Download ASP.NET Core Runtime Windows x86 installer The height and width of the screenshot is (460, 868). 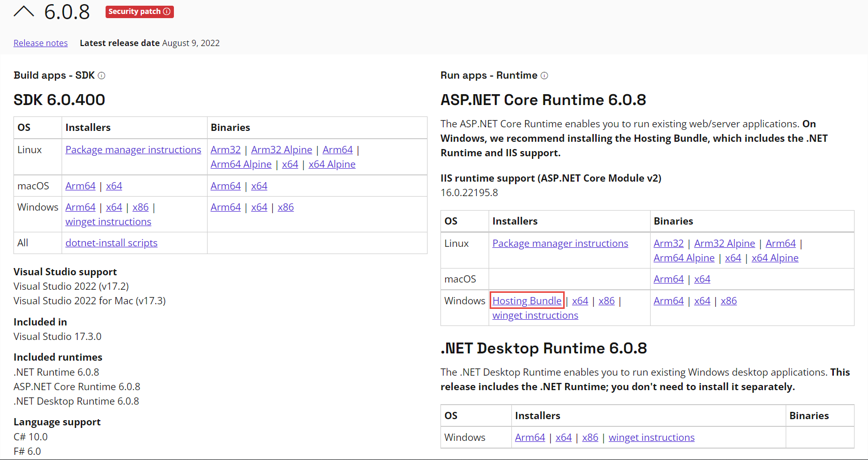click(x=607, y=301)
